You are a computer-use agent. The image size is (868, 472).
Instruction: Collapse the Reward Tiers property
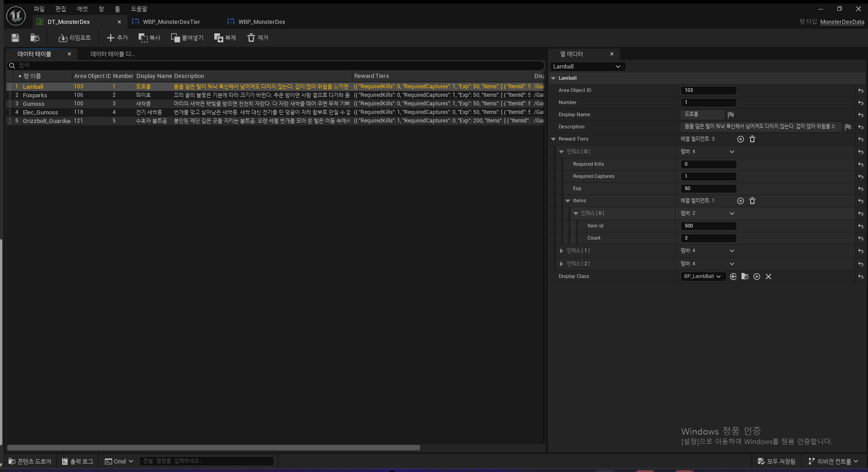554,139
